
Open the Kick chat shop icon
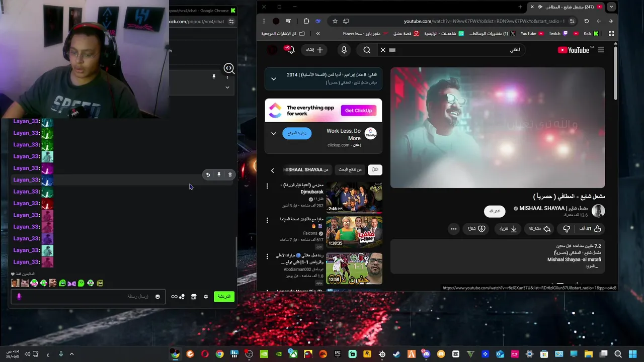(x=194, y=297)
